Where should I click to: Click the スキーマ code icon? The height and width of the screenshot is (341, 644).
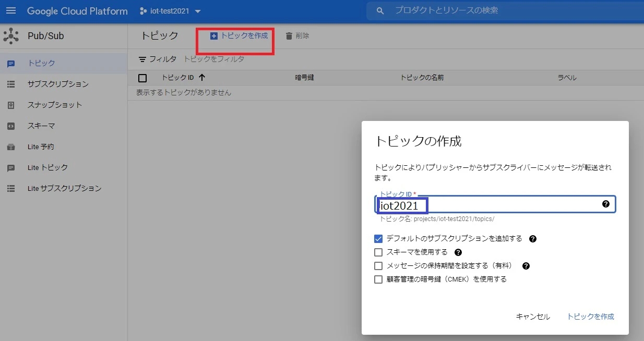pos(11,126)
